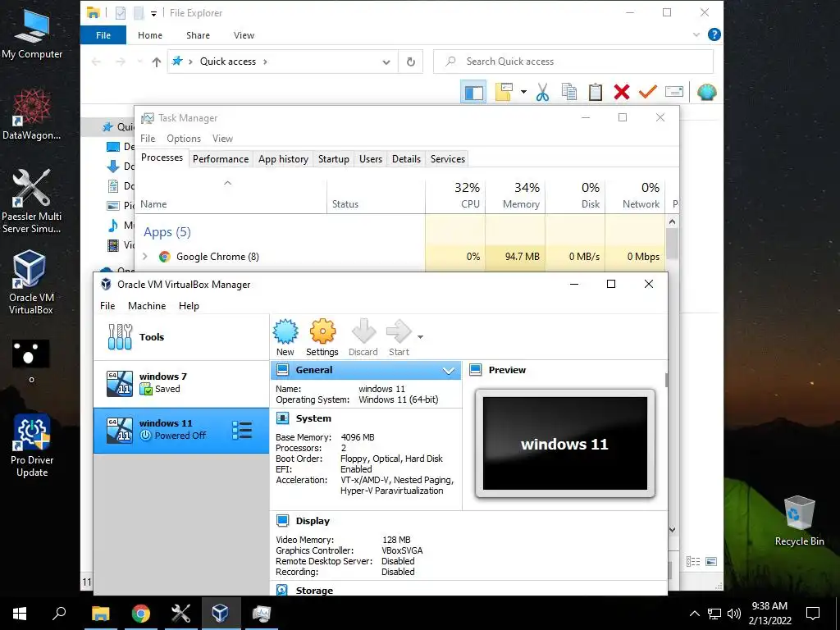Sort processes by the Disk column header

(575, 195)
